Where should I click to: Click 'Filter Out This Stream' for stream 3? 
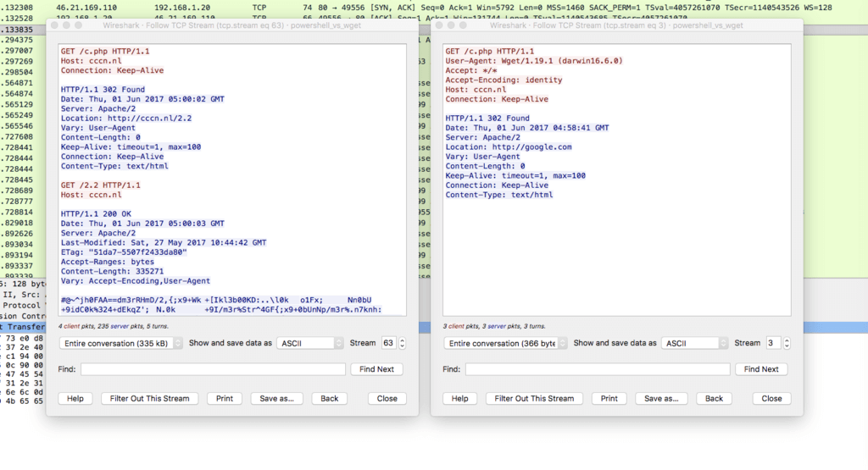pyautogui.click(x=534, y=398)
